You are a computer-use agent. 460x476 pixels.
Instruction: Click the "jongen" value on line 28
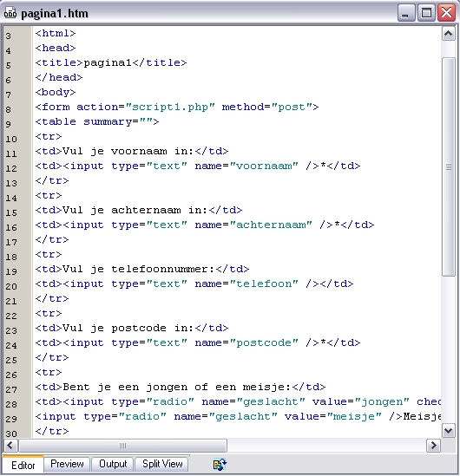[x=382, y=402]
